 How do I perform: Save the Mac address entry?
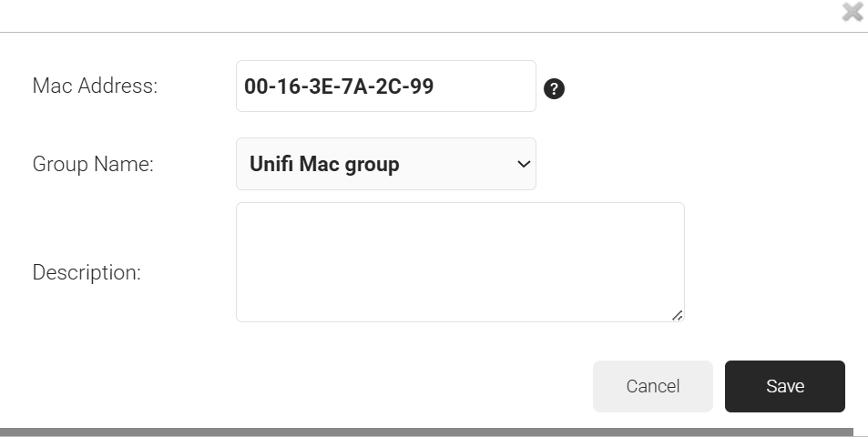(x=784, y=386)
